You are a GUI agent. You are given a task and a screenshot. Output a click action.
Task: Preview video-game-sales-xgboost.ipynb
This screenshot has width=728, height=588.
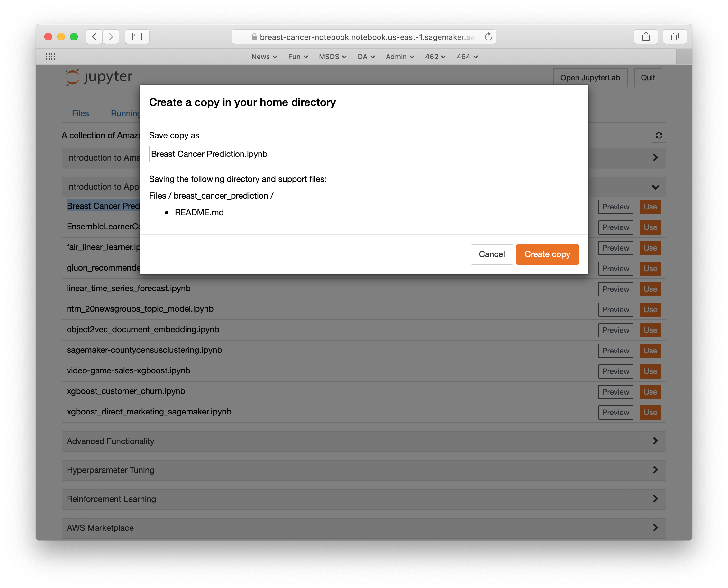coord(615,371)
